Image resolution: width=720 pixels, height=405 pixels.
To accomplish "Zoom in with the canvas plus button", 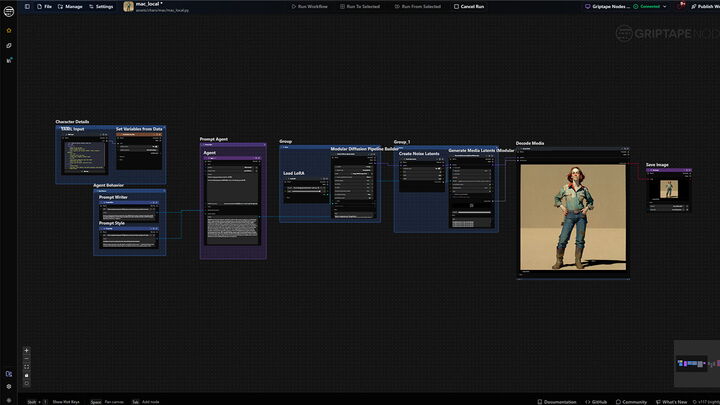I will [x=26, y=350].
